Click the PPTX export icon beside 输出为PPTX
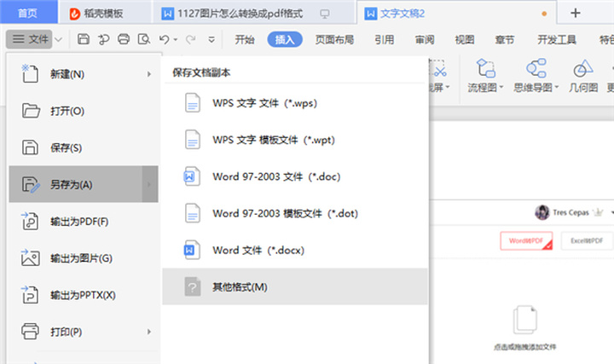 30,294
